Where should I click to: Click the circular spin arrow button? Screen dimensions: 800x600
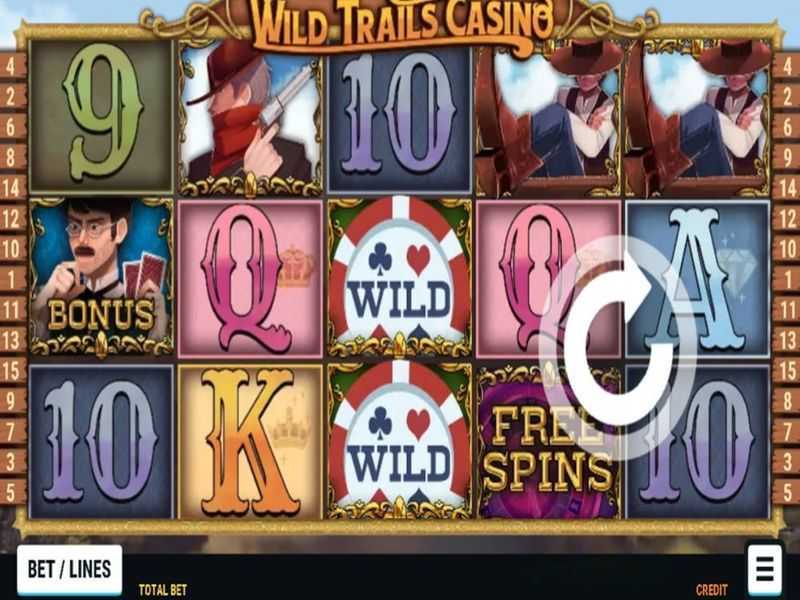point(619,348)
